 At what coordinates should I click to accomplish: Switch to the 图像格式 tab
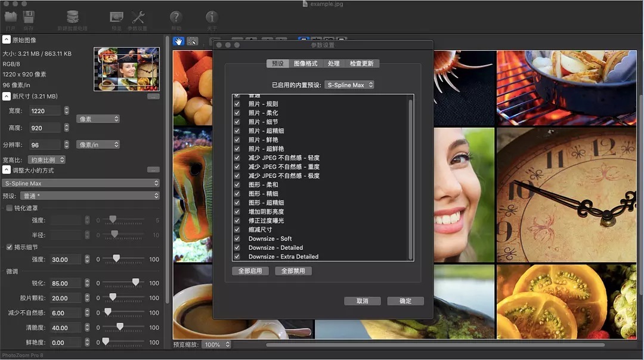pos(305,63)
